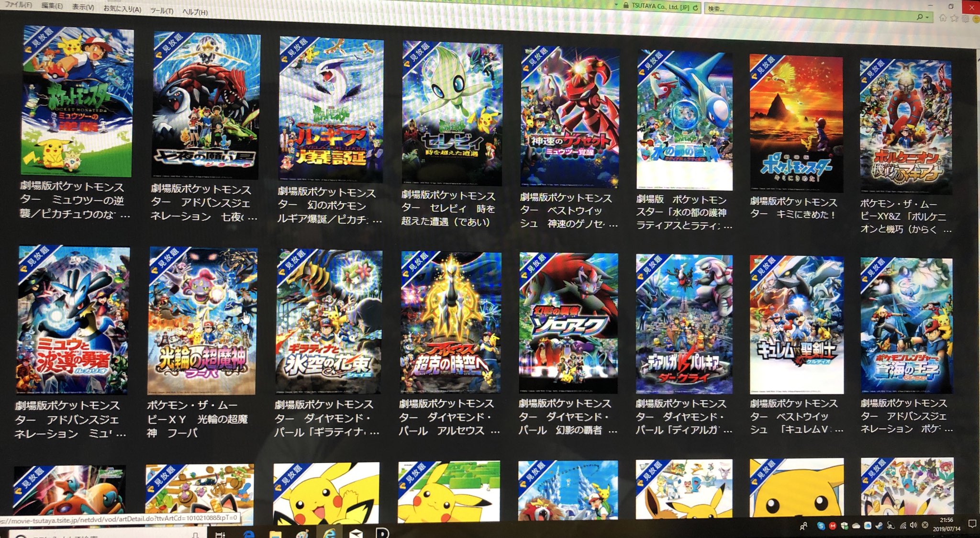The height and width of the screenshot is (538, 980).
Task: Open the Mail envelope icon in taskbar
Action: (x=356, y=534)
